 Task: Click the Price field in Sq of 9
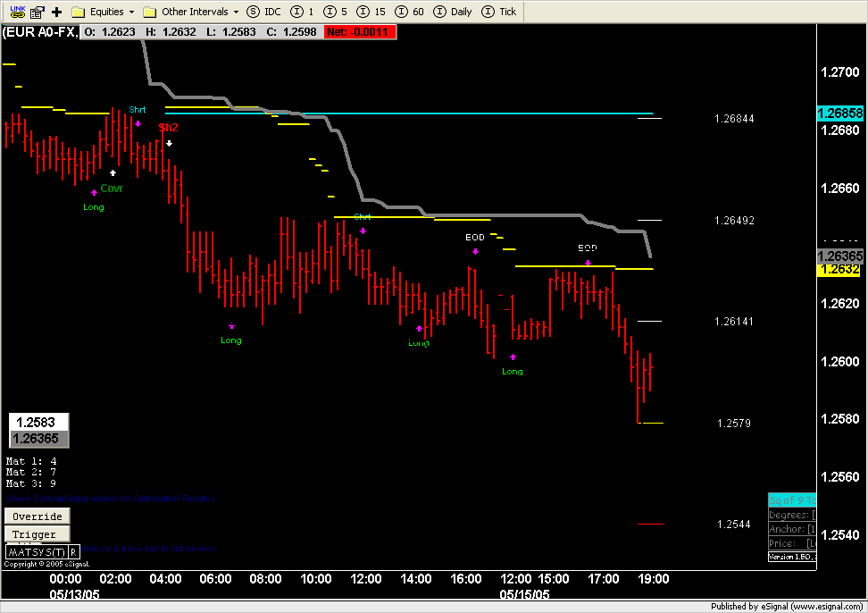click(792, 543)
